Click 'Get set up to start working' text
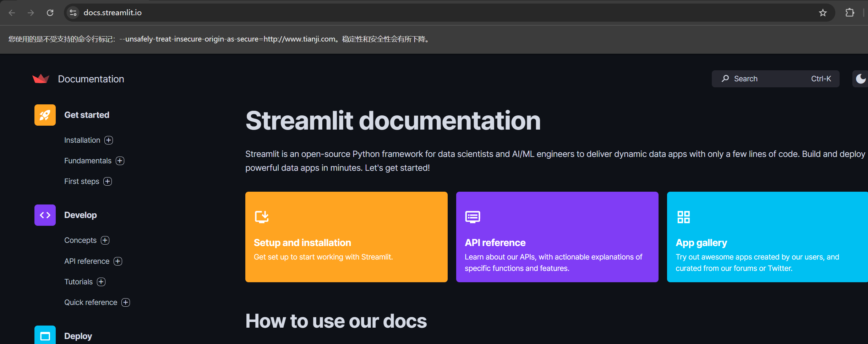868x344 pixels. (323, 257)
